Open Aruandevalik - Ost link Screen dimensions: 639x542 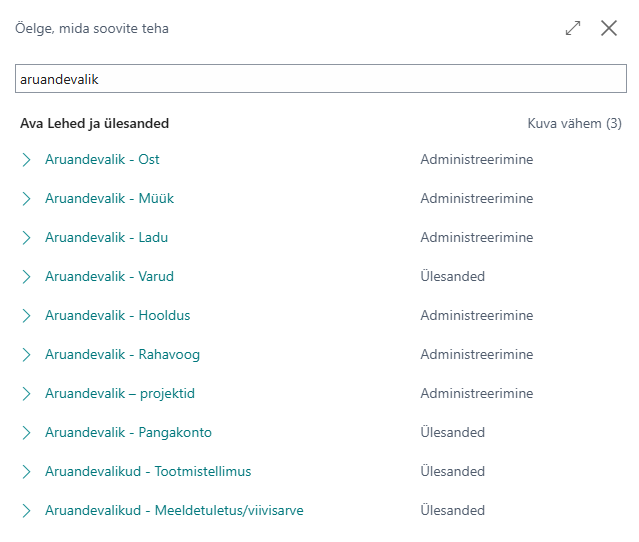pos(102,159)
